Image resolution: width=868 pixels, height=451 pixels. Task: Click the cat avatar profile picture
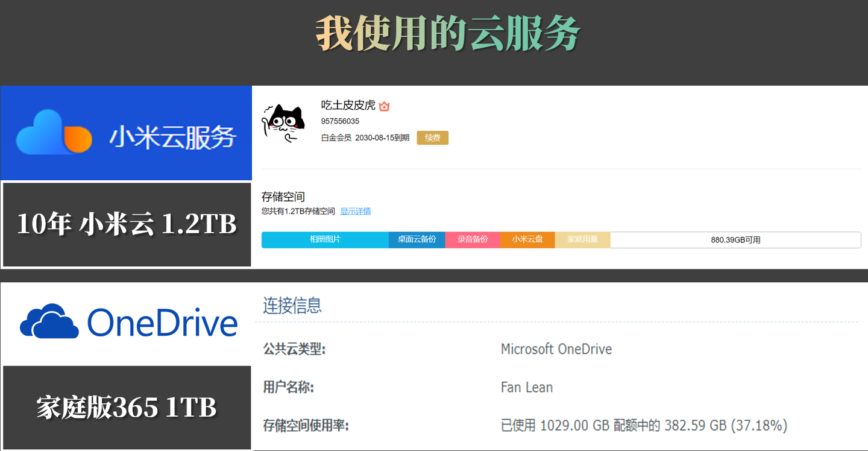pyautogui.click(x=283, y=124)
